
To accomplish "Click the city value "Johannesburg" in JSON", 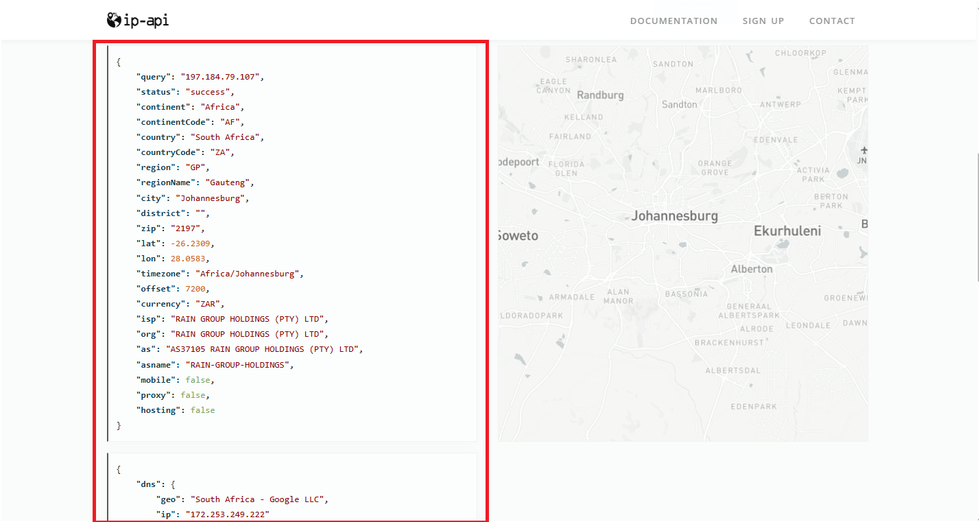I will [211, 198].
